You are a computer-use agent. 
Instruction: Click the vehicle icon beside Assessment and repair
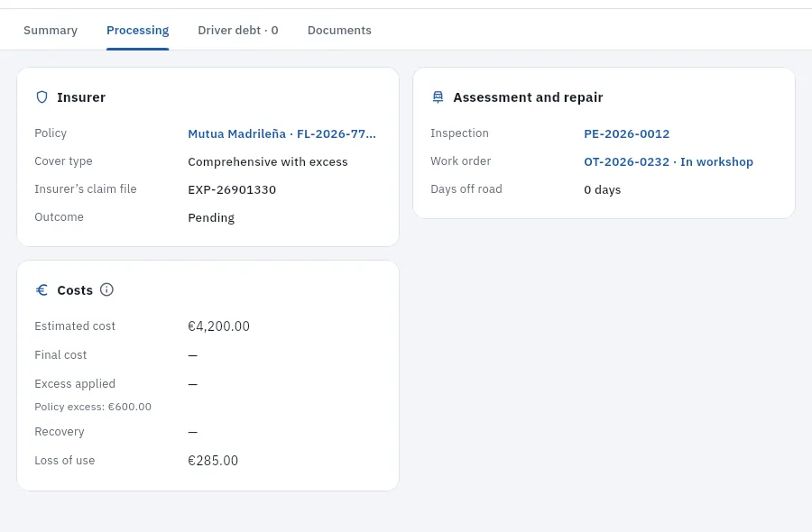pyautogui.click(x=438, y=97)
